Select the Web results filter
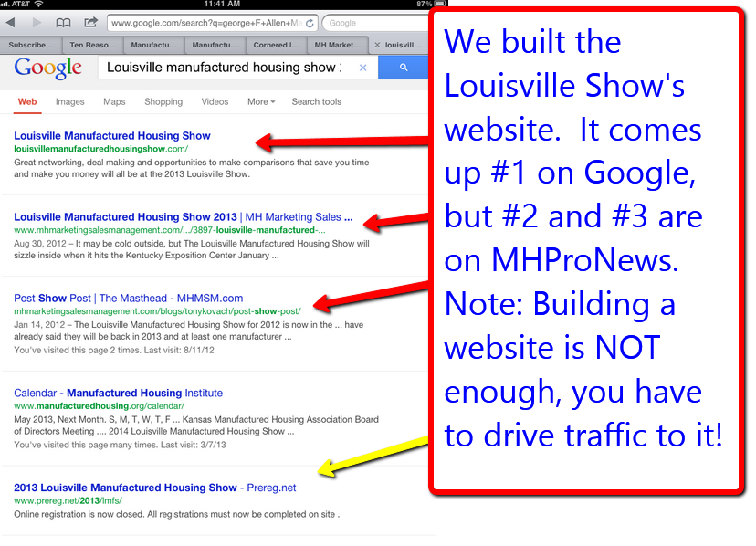756x546 pixels. 27,101
